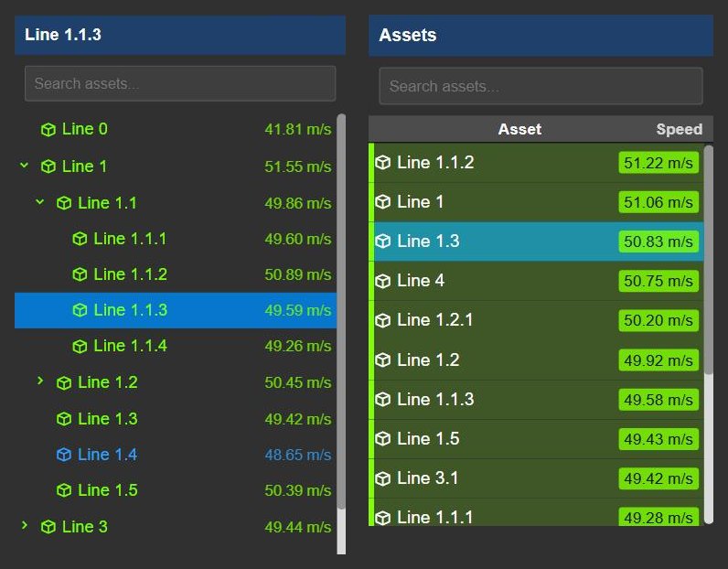Viewport: 728px width, 569px height.
Task: Click the Assets table vertical scrollbar thumb
Action: click(x=709, y=260)
